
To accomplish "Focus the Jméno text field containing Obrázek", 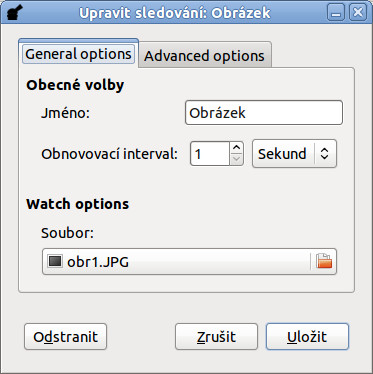I will [x=264, y=113].
